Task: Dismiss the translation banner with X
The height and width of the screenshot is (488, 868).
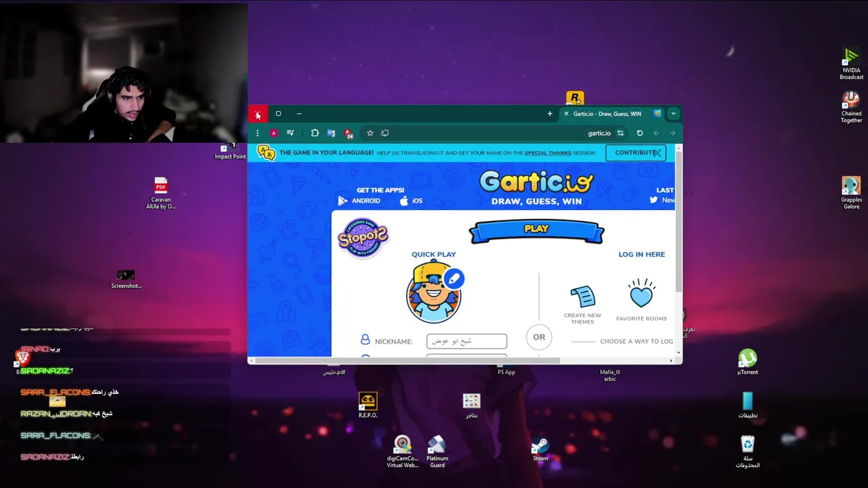Action: (x=657, y=152)
